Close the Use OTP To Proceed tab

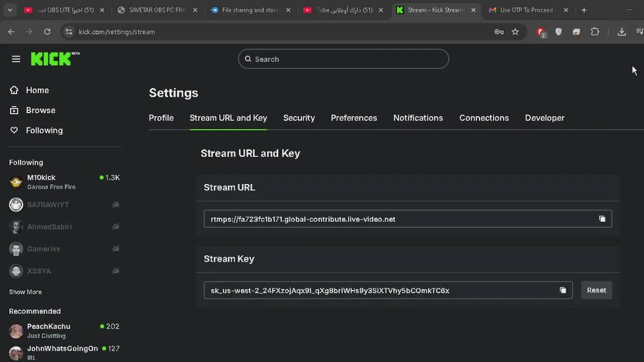pyautogui.click(x=566, y=10)
